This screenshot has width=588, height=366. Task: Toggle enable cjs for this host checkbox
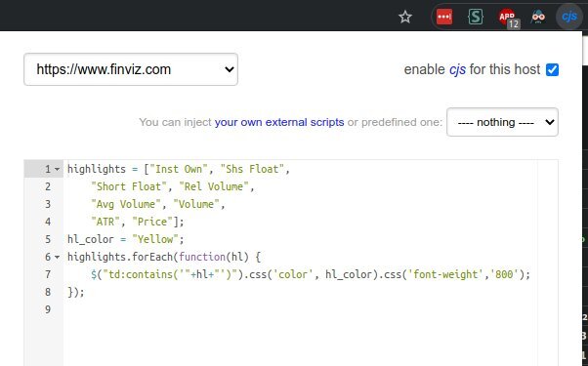tap(552, 69)
